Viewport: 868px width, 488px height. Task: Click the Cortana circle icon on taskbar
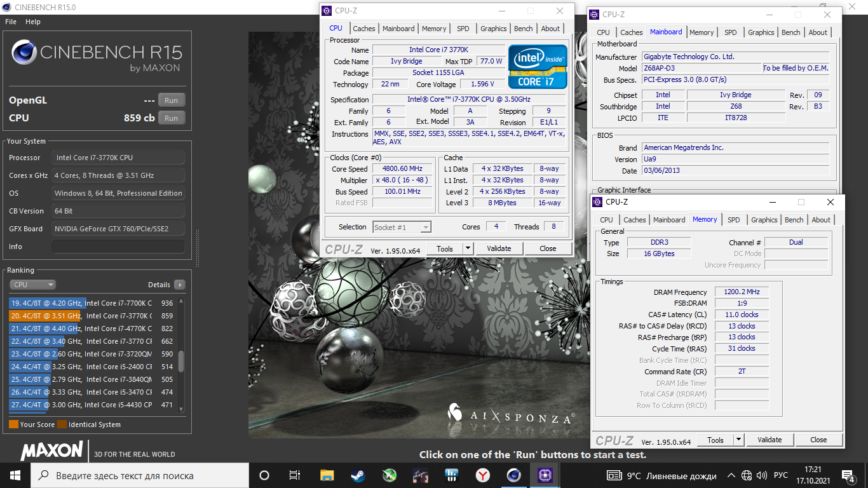pos(264,475)
